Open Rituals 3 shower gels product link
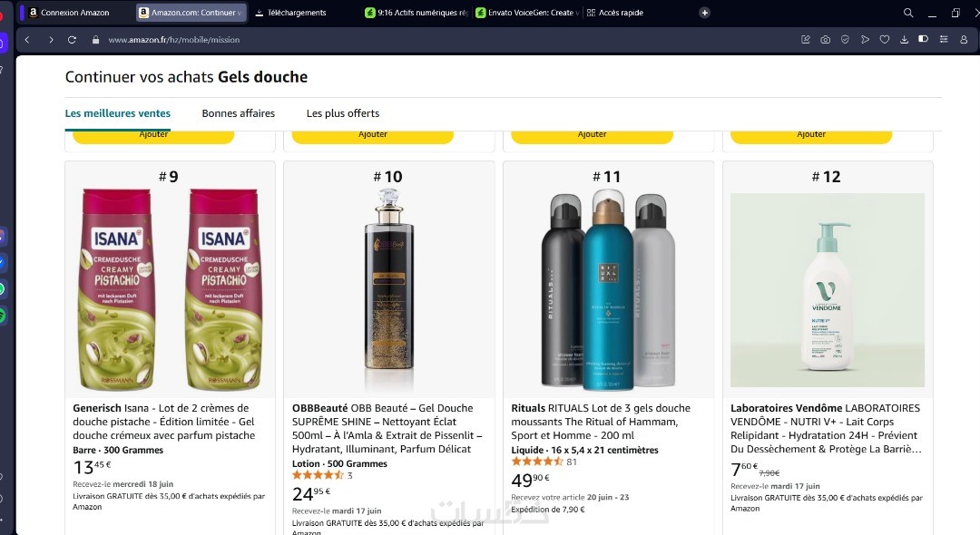This screenshot has width=980, height=535. (x=601, y=422)
